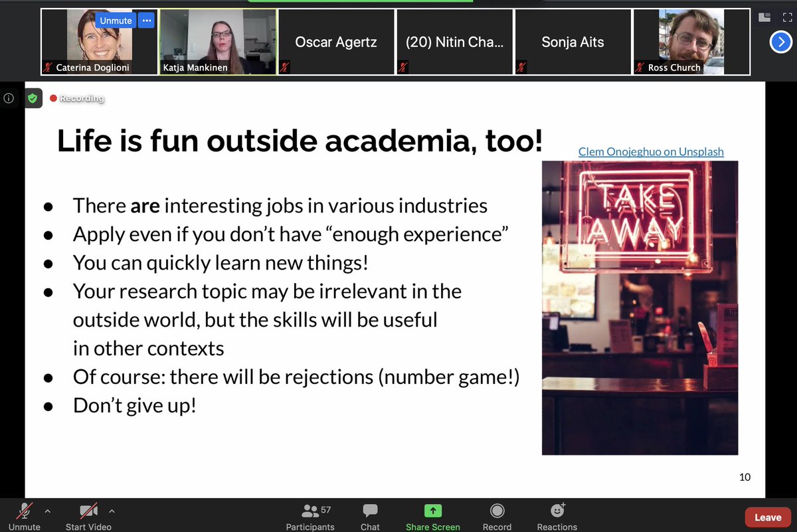Select Oscar Agertz participant tile
This screenshot has width=797, height=532.
pyautogui.click(x=335, y=42)
